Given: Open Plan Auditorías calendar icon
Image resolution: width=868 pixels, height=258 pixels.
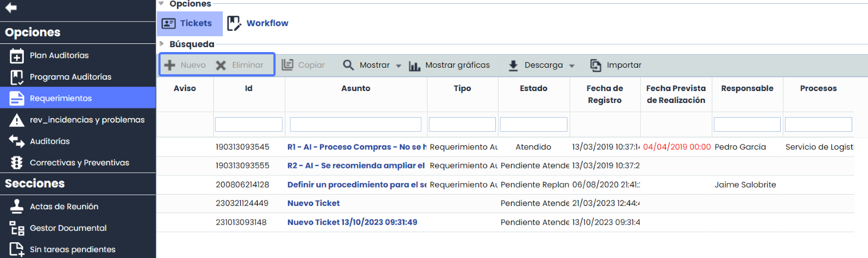Looking at the screenshot, I should (x=17, y=56).
